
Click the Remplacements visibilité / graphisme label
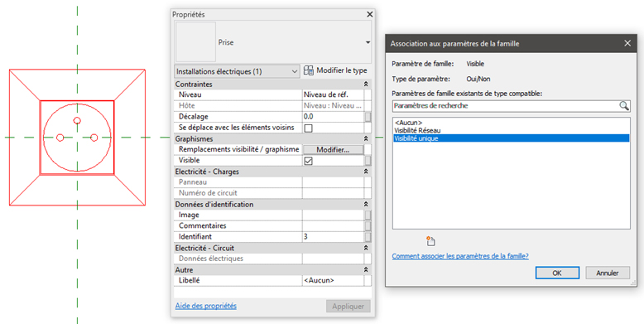(238, 149)
